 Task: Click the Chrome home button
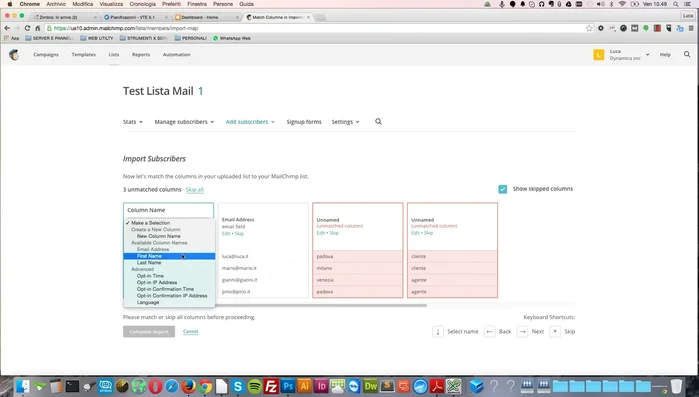(x=37, y=28)
